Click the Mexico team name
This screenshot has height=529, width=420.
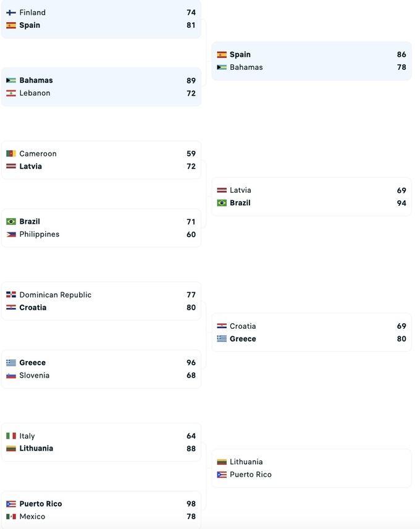[x=32, y=517]
